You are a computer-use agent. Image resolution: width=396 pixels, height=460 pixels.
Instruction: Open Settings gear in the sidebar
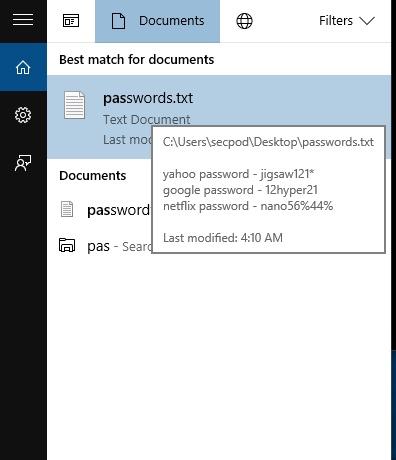[23, 115]
